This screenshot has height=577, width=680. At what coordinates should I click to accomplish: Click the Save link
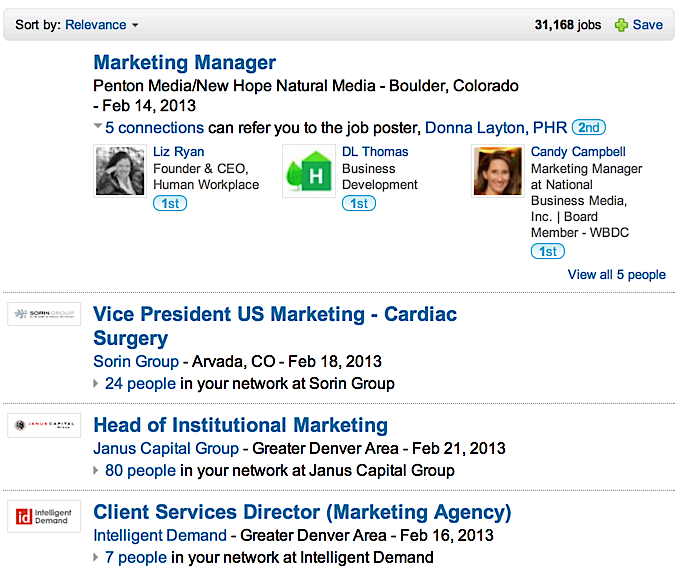pos(647,25)
